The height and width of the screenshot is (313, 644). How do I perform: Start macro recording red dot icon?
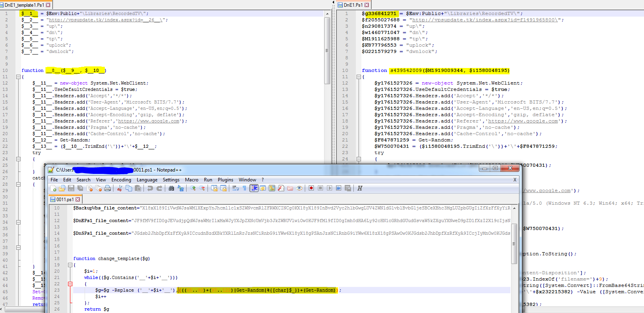pyautogui.click(x=311, y=188)
